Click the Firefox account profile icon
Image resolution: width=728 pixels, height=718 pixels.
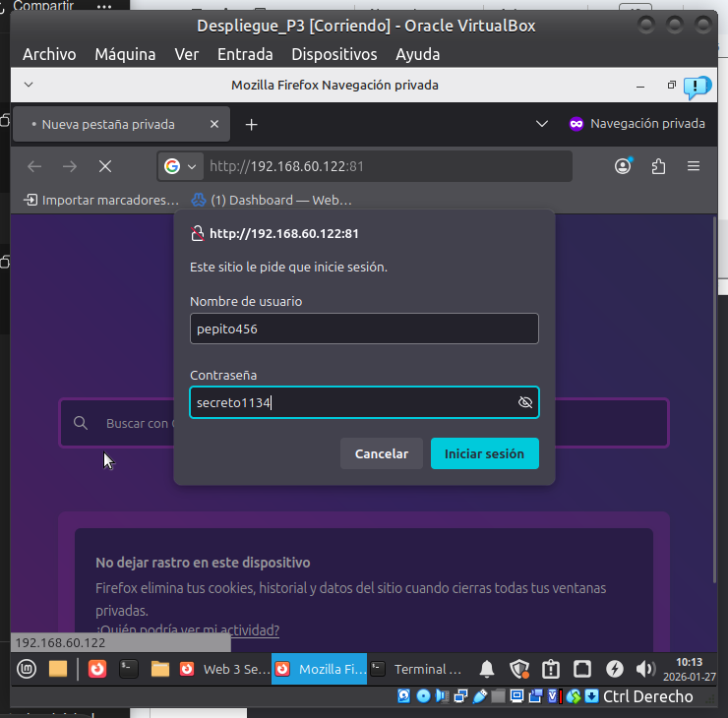point(623,166)
